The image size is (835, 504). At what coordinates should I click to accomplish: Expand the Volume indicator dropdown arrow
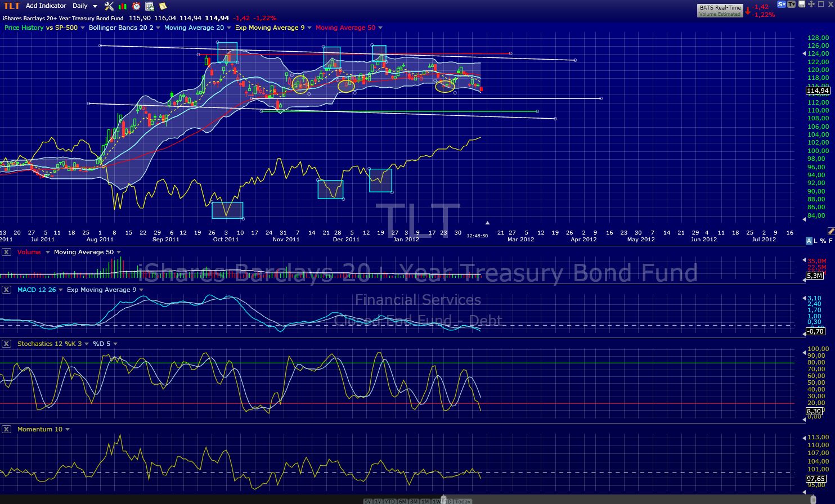(x=47, y=252)
